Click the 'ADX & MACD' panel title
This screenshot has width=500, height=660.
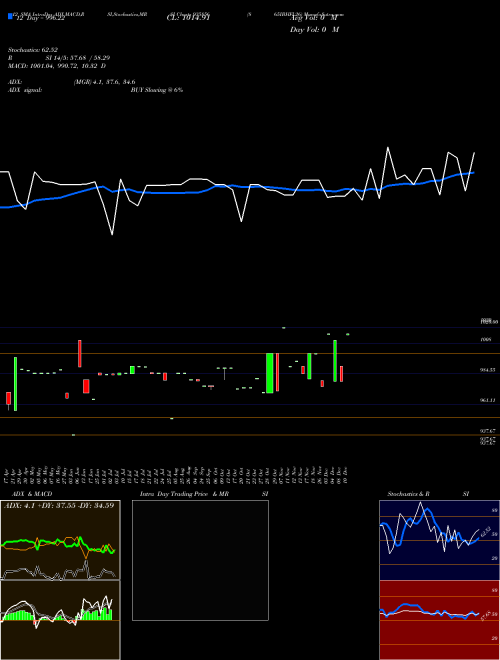point(32,494)
